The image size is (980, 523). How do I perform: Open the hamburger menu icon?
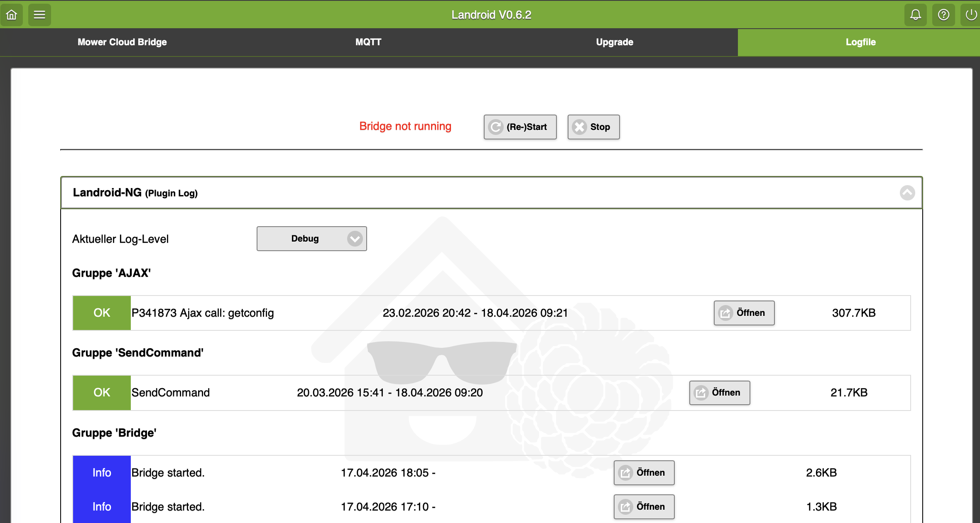click(x=39, y=15)
